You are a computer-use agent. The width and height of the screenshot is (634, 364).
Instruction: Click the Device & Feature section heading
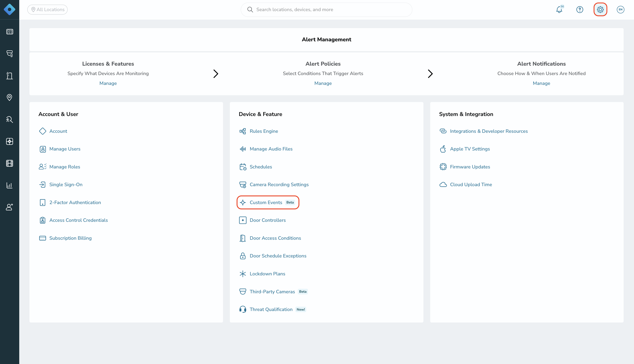(x=260, y=114)
